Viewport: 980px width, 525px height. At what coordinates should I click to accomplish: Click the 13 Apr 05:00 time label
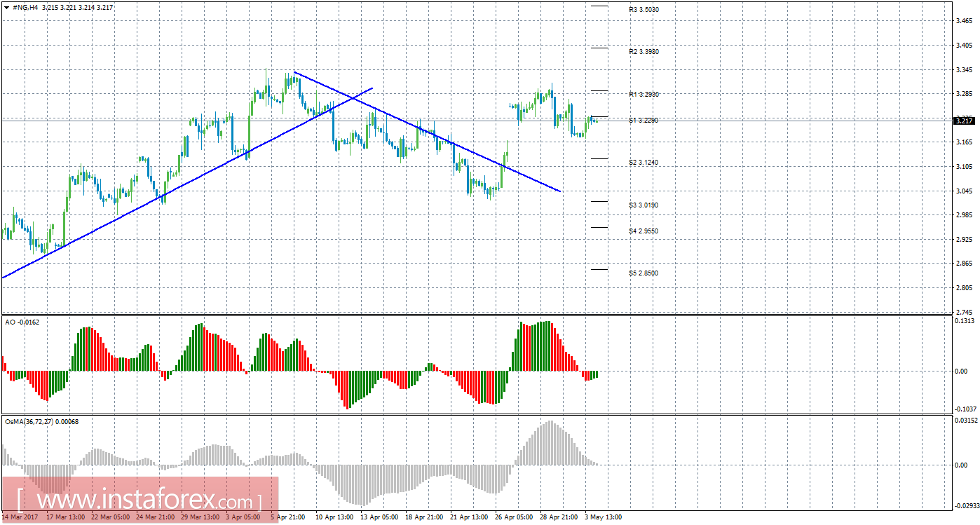pyautogui.click(x=379, y=518)
